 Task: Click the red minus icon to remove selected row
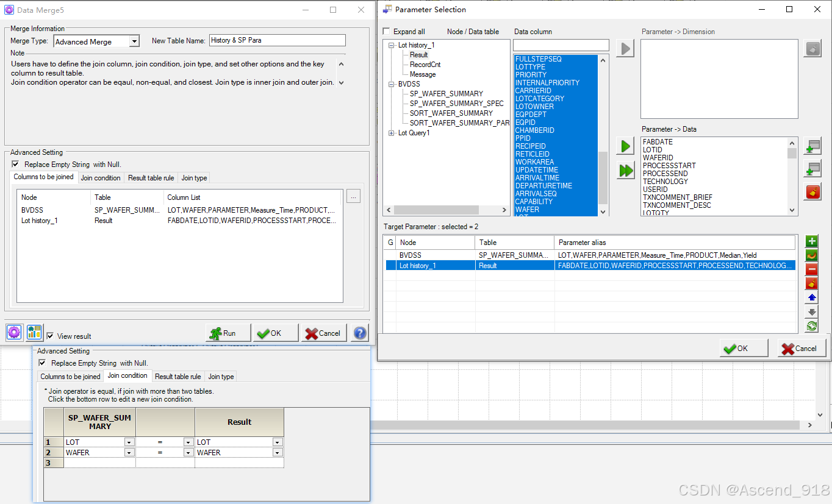point(812,269)
